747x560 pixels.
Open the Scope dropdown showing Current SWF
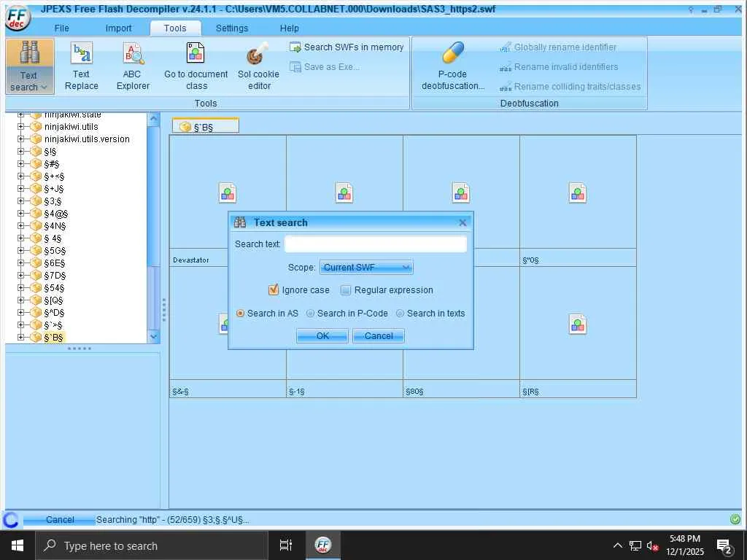point(366,267)
